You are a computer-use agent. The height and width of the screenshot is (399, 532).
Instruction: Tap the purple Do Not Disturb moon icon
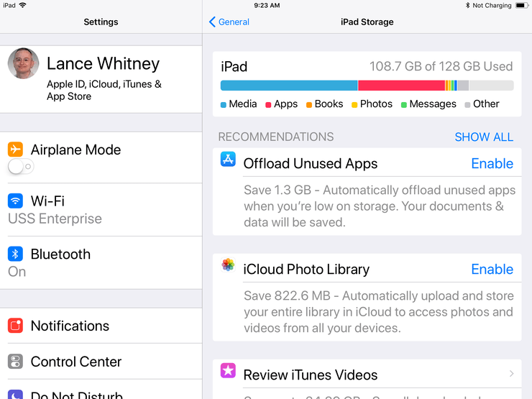coord(15,394)
